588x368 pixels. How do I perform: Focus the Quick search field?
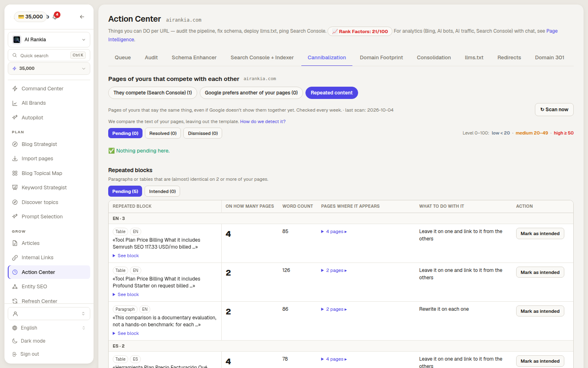(x=49, y=55)
